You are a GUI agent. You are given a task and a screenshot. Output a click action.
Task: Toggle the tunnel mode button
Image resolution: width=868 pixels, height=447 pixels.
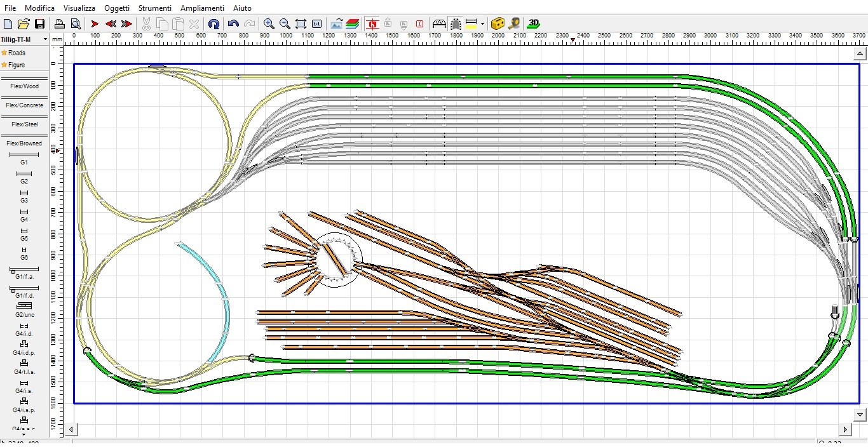pos(456,23)
